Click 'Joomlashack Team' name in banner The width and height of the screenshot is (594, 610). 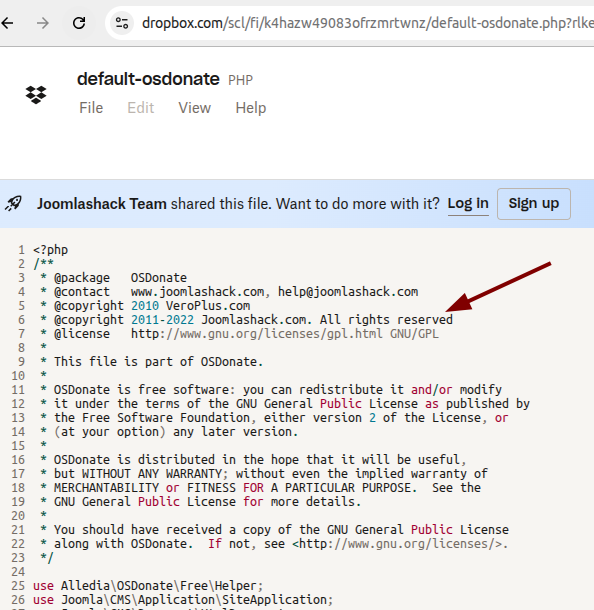tap(102, 204)
